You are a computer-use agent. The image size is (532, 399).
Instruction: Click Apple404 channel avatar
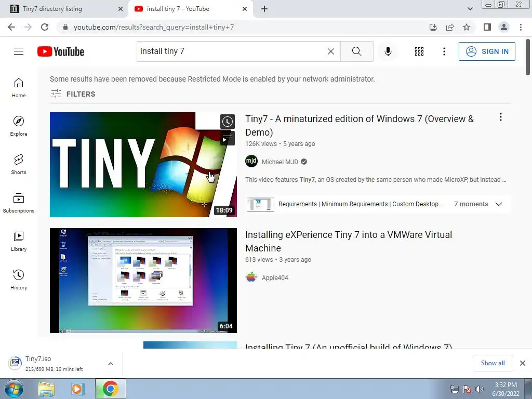coord(251,277)
